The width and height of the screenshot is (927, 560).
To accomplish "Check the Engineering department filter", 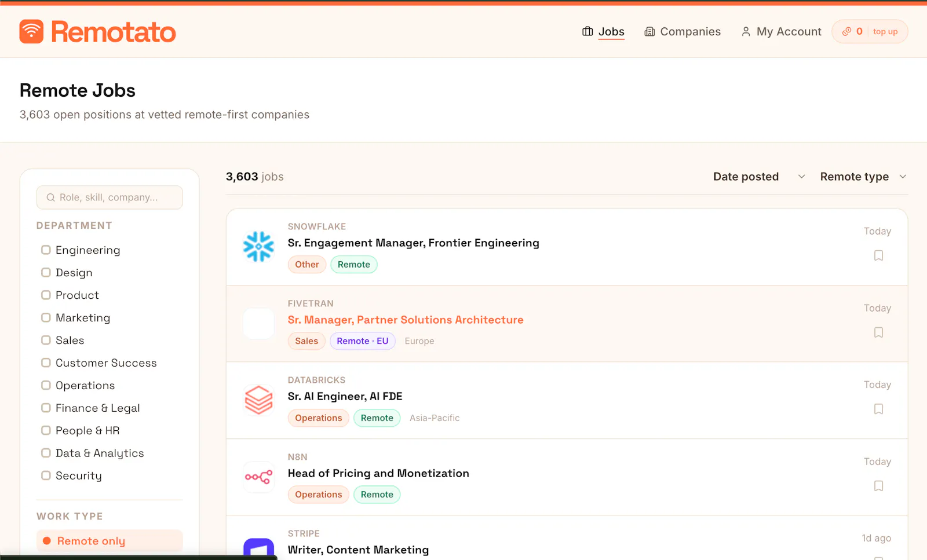I will click(x=46, y=250).
